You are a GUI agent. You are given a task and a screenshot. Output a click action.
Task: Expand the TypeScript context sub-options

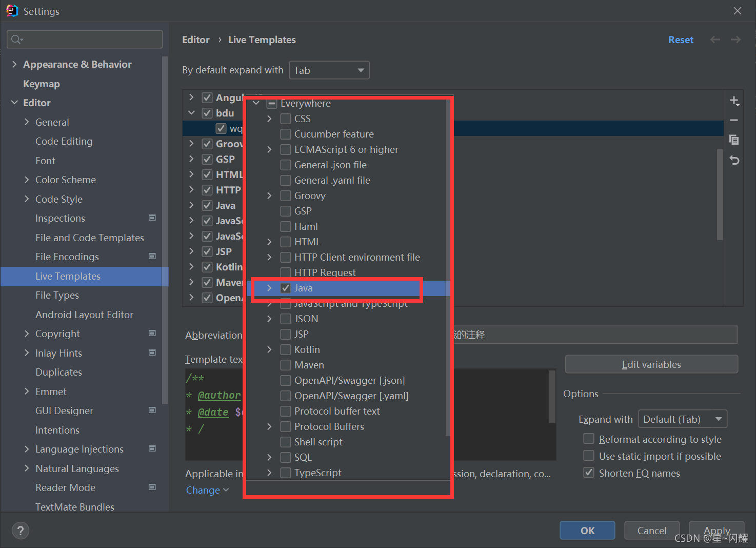[x=269, y=473]
